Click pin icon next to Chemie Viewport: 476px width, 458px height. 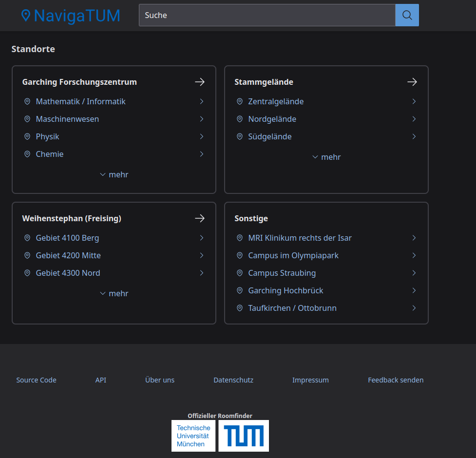[27, 154]
